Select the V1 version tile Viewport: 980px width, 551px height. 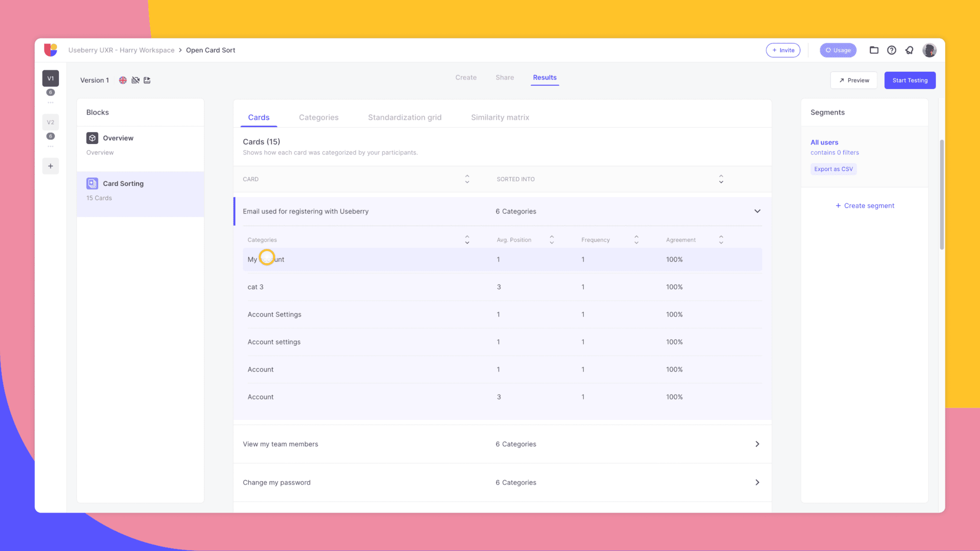(x=50, y=78)
